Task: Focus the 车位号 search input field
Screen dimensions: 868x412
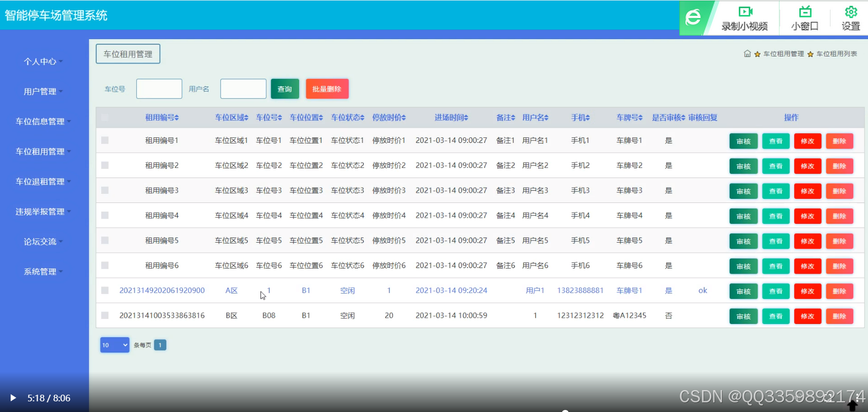Action: pyautogui.click(x=159, y=89)
